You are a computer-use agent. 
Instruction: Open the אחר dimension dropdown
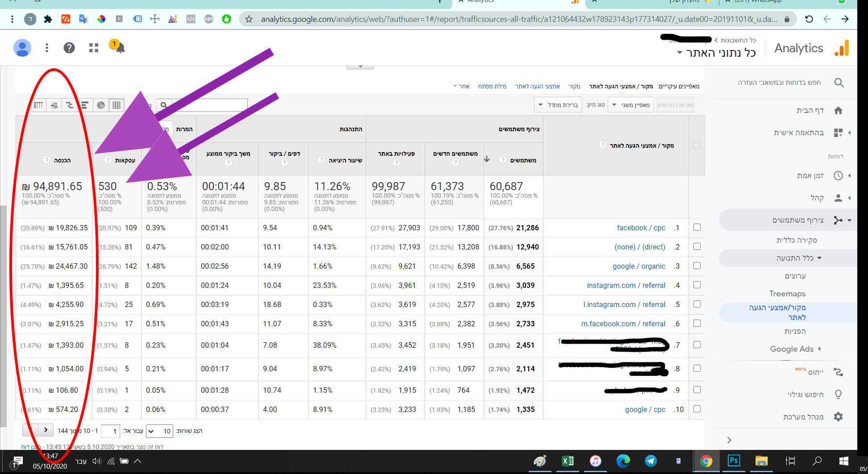tap(462, 86)
